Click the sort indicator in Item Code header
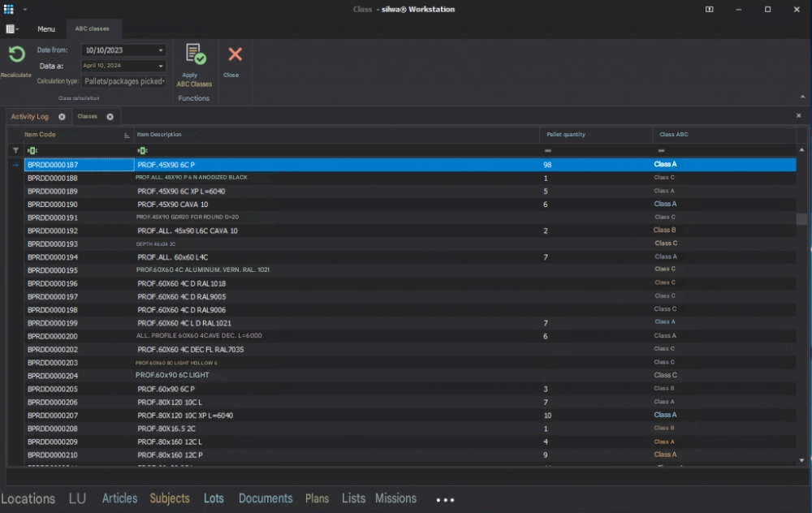Screen dimensions: 812x513 (x=127, y=135)
